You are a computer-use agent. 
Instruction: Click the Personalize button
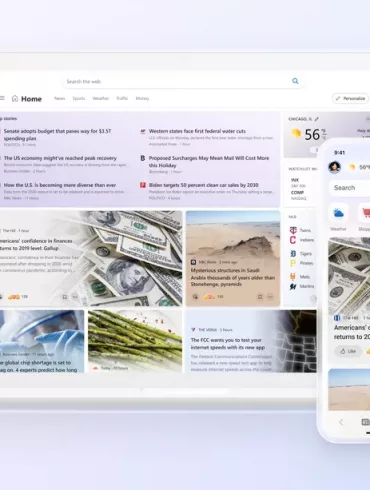click(350, 98)
